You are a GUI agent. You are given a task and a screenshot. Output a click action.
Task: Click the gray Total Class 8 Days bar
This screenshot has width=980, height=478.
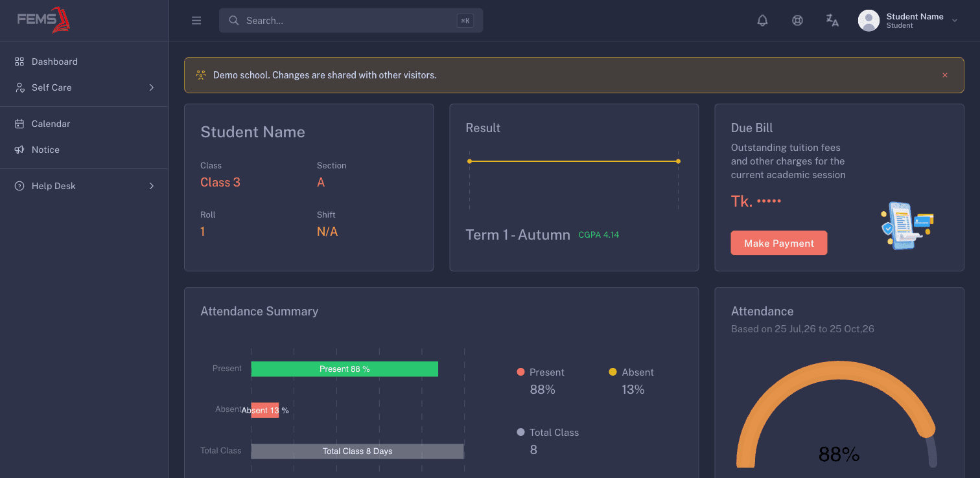(358, 451)
